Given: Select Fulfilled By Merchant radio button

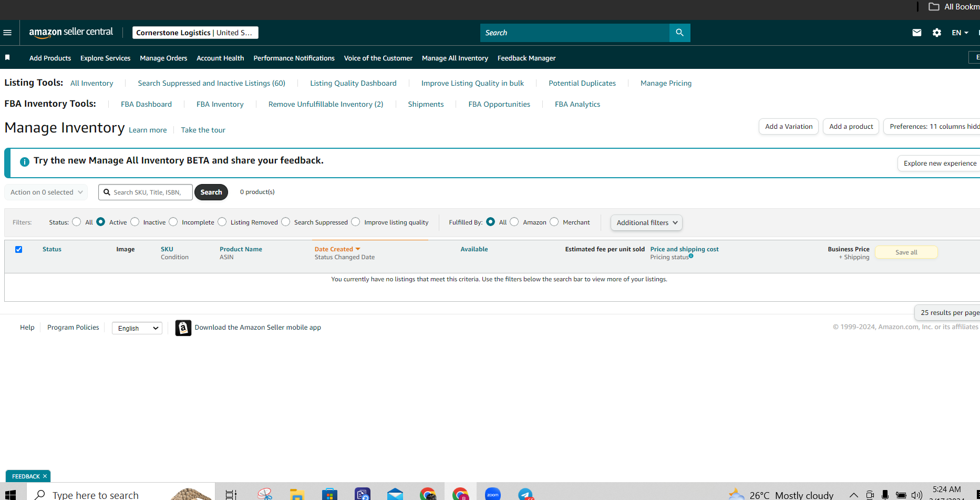Looking at the screenshot, I should (x=554, y=222).
